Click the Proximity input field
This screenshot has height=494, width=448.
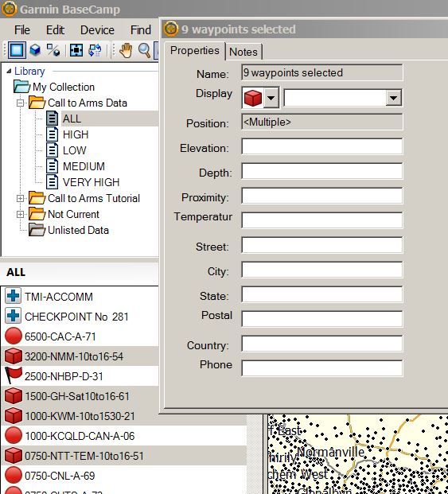pyautogui.click(x=322, y=196)
